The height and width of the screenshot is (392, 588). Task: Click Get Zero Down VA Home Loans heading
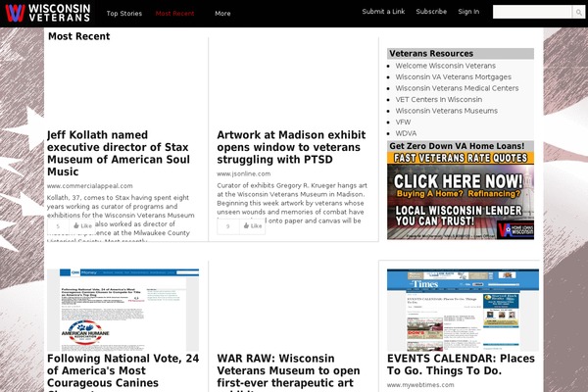coord(457,146)
